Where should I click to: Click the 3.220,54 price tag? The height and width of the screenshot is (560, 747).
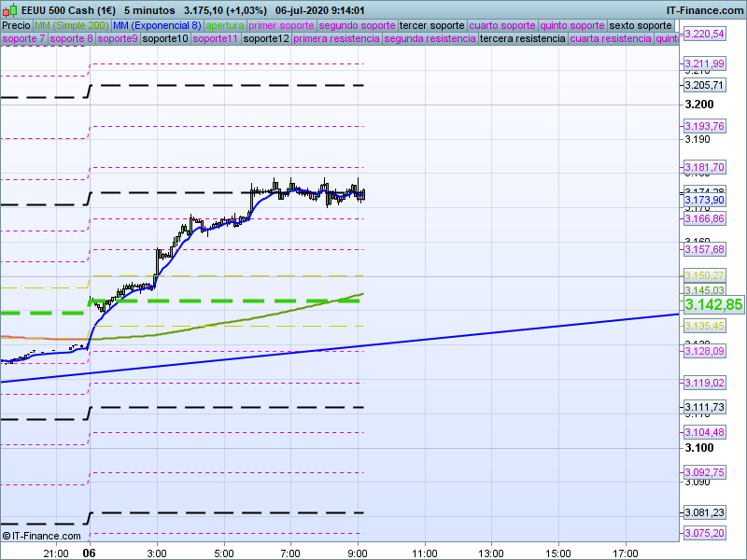705,34
